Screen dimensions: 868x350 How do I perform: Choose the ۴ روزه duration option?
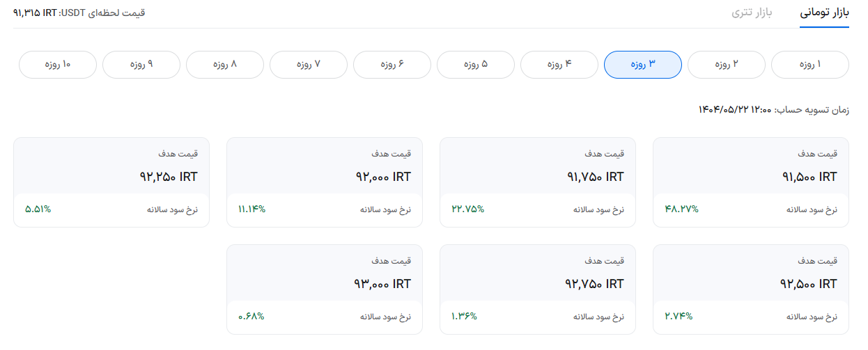(559, 65)
